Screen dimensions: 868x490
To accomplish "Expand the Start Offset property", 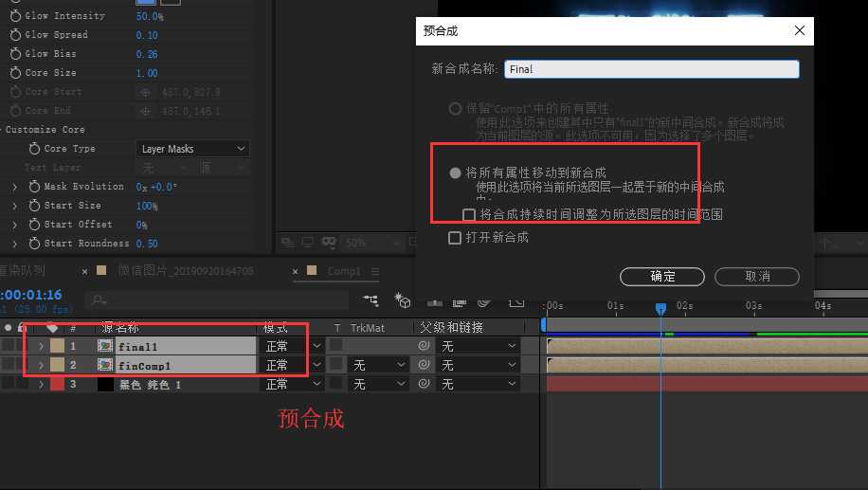I will (14, 225).
